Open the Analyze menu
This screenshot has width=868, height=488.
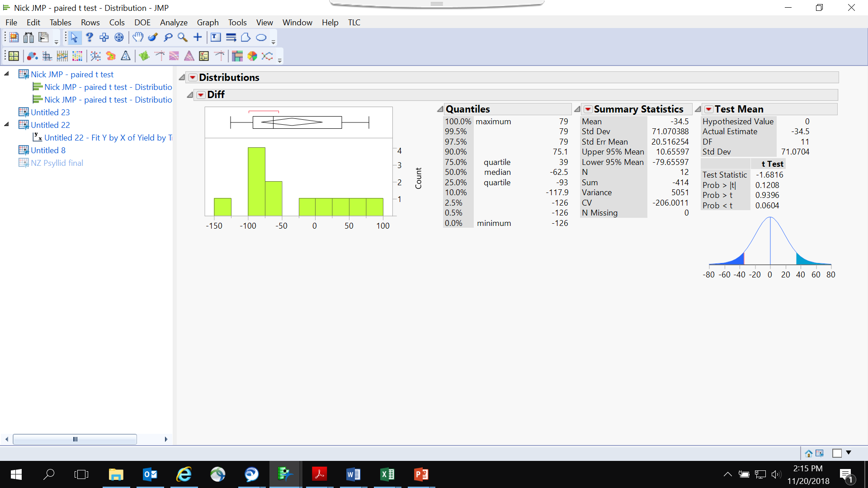click(174, 22)
